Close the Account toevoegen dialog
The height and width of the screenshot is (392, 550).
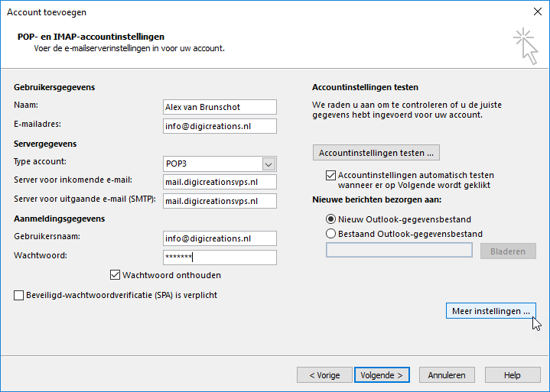(537, 11)
